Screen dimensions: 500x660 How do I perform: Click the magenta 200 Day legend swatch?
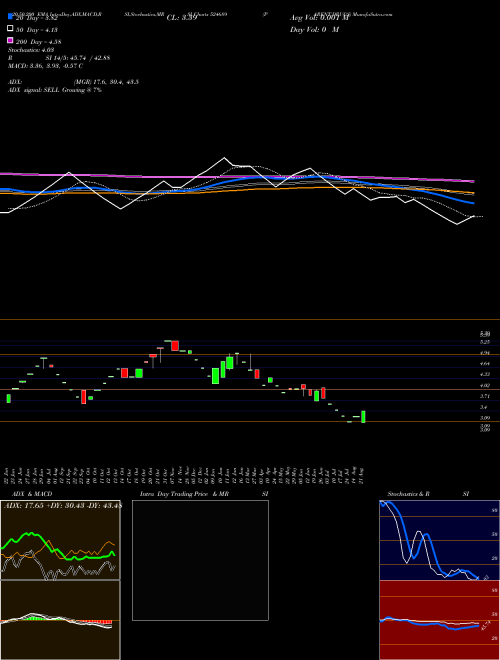(11, 40)
